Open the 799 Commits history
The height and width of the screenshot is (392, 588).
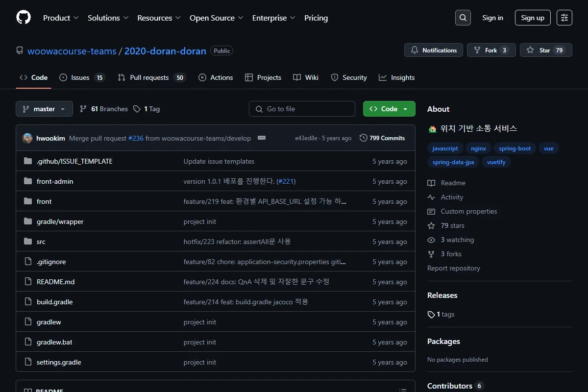(x=382, y=138)
